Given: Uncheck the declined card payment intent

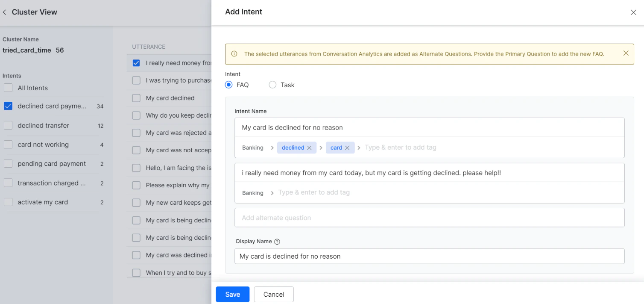Looking at the screenshot, I should pyautogui.click(x=7, y=106).
